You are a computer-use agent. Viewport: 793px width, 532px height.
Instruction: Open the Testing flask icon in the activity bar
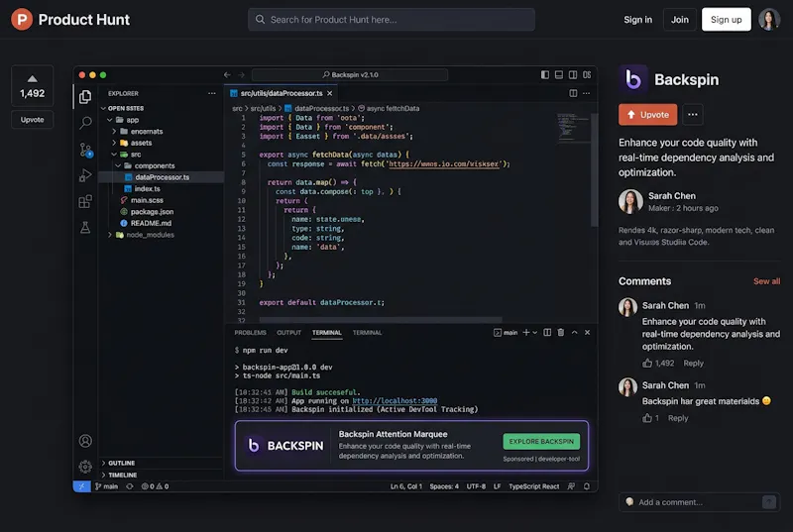[x=85, y=227]
